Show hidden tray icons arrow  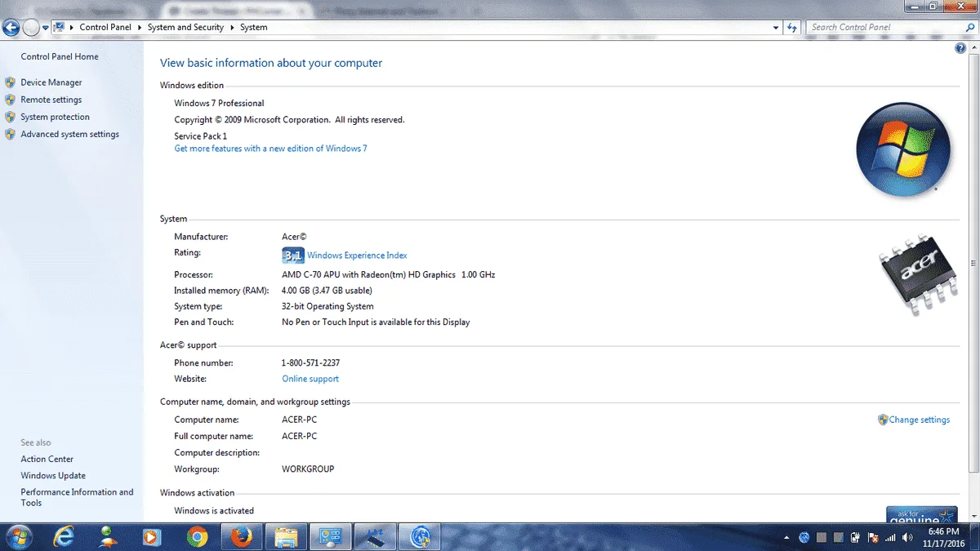point(786,538)
